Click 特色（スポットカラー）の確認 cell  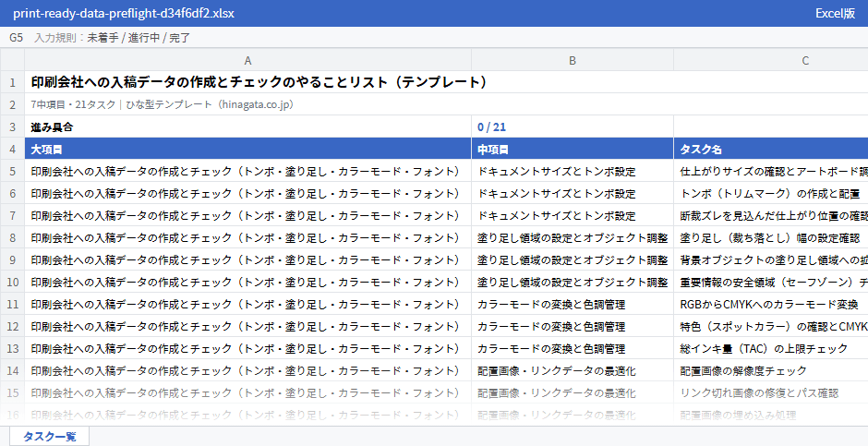click(x=770, y=326)
